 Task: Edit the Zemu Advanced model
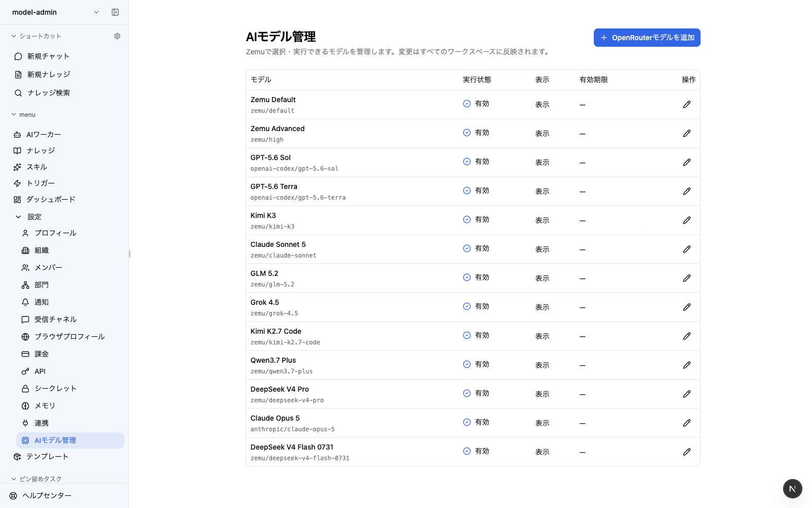(x=687, y=133)
